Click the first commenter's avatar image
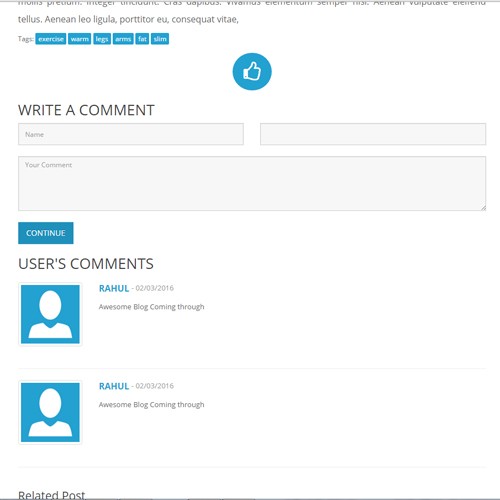Screen dimensions: 500x500 (50, 314)
